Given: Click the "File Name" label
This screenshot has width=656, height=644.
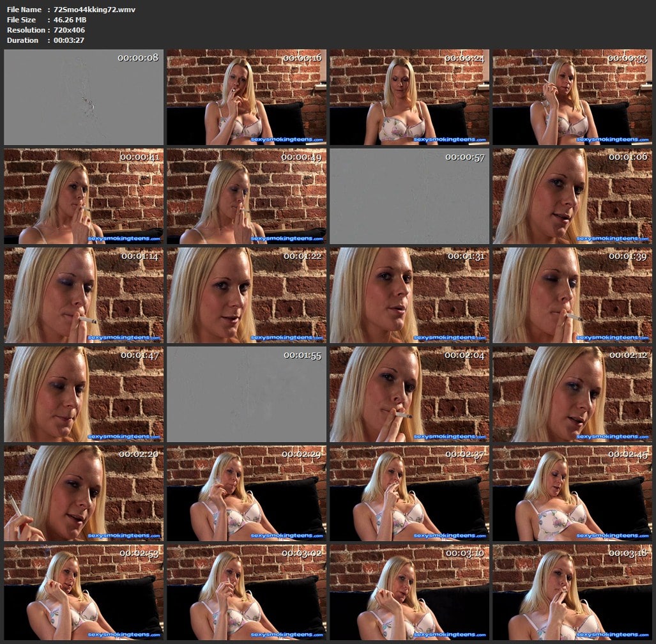Looking at the screenshot, I should tap(24, 10).
